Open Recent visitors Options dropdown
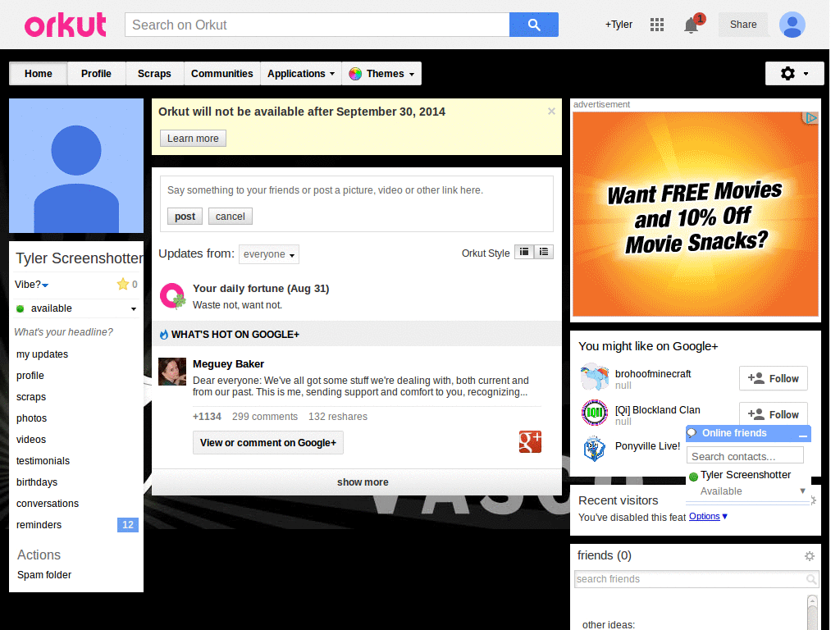 [708, 517]
